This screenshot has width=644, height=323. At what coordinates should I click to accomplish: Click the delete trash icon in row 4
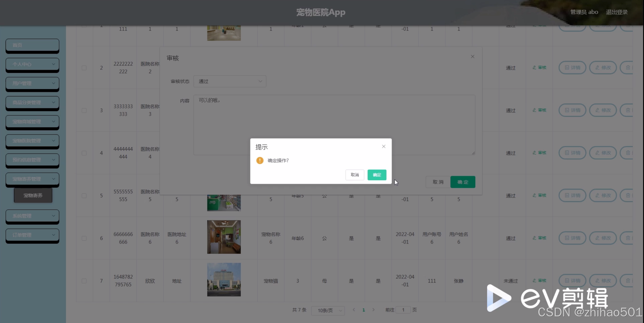tap(628, 153)
